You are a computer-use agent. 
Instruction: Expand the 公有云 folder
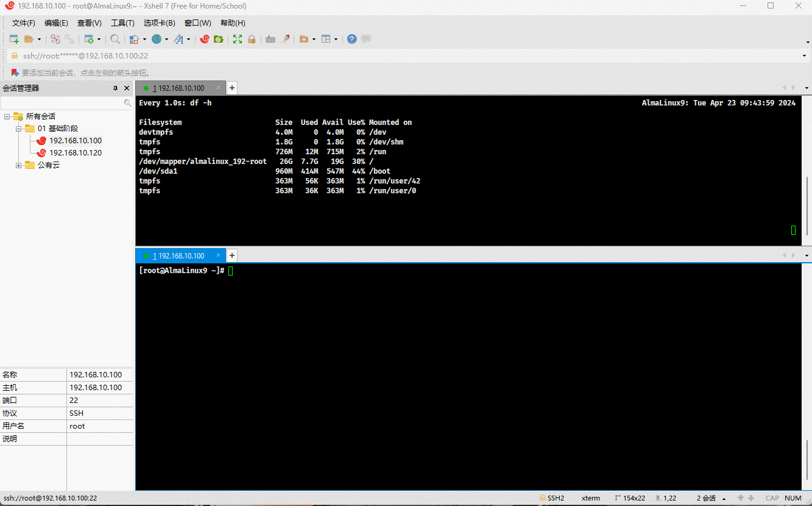click(x=19, y=165)
